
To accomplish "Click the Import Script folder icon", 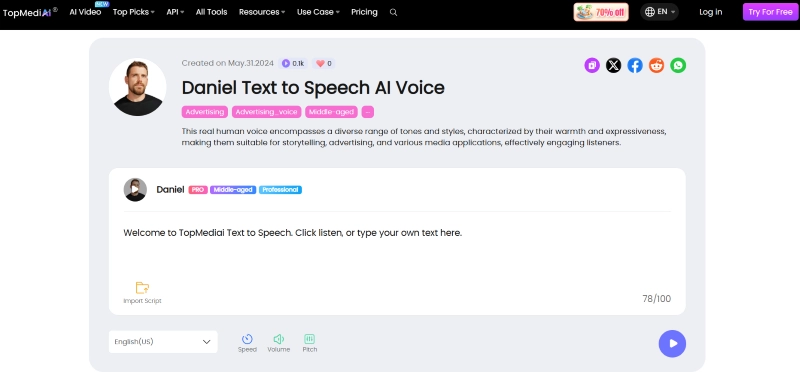I will click(142, 288).
